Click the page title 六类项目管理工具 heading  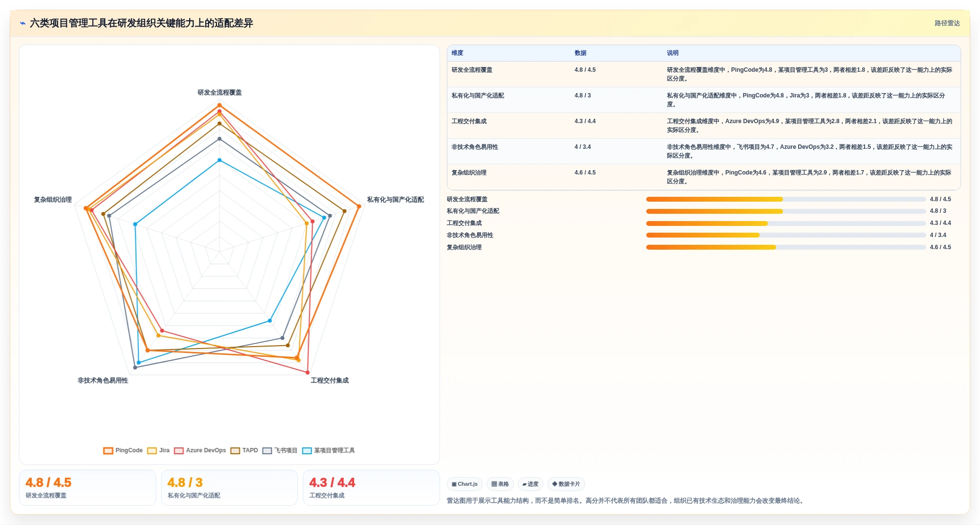click(x=141, y=23)
